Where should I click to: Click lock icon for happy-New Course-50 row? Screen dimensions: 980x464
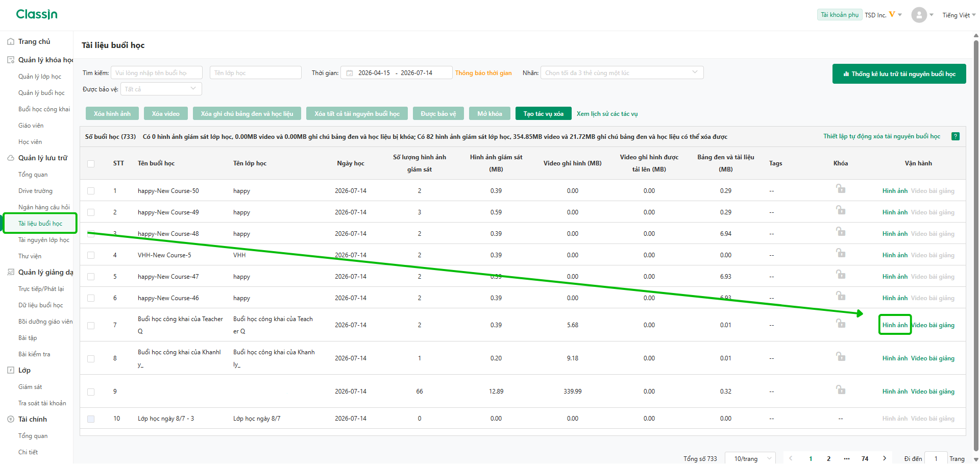point(841,189)
